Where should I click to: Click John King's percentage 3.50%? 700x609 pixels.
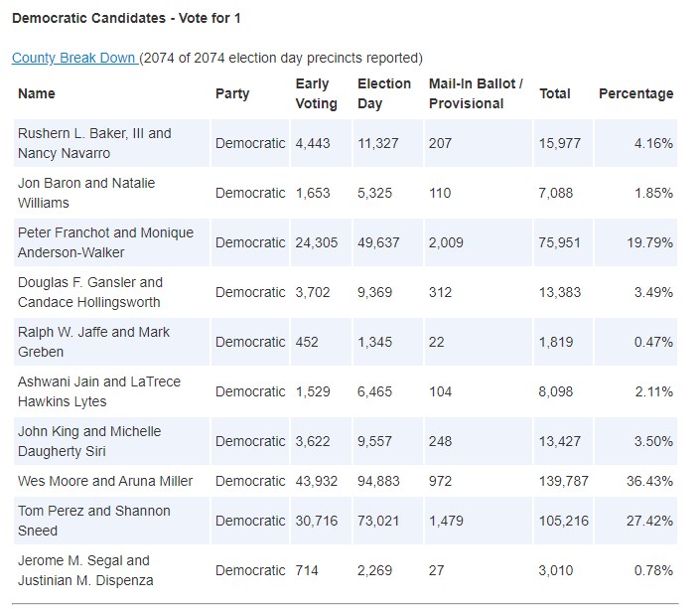pyautogui.click(x=653, y=441)
